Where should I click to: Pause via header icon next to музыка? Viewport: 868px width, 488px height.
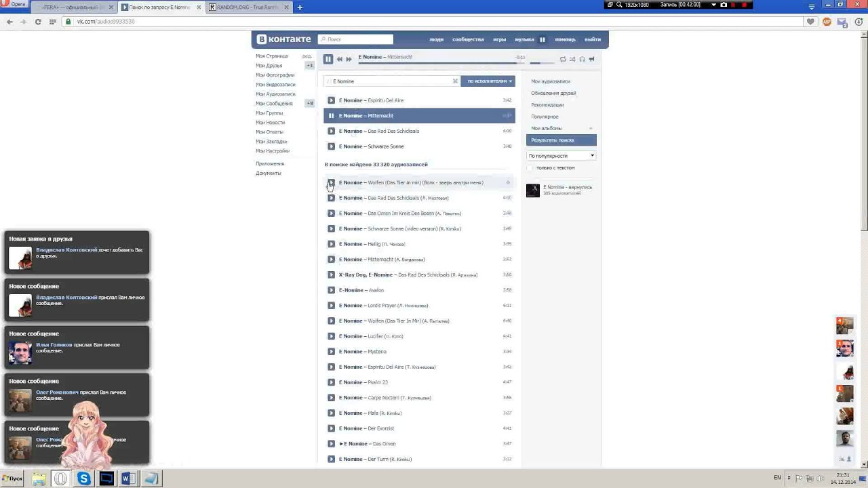(542, 39)
